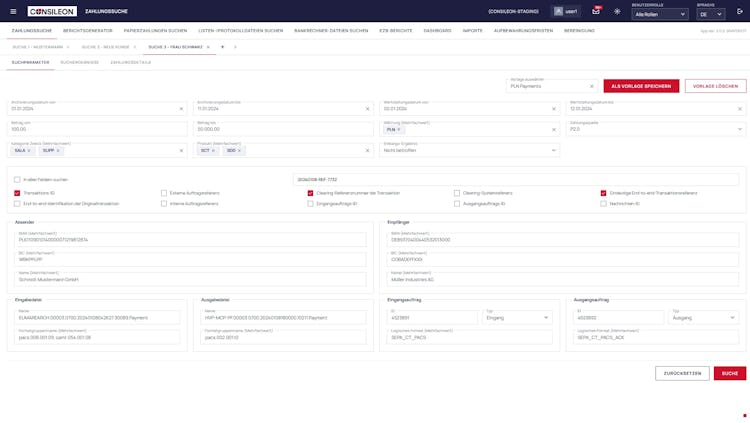Check the Ausgangsauftrags-ID checkbox
The image size is (750, 423).
(457, 204)
